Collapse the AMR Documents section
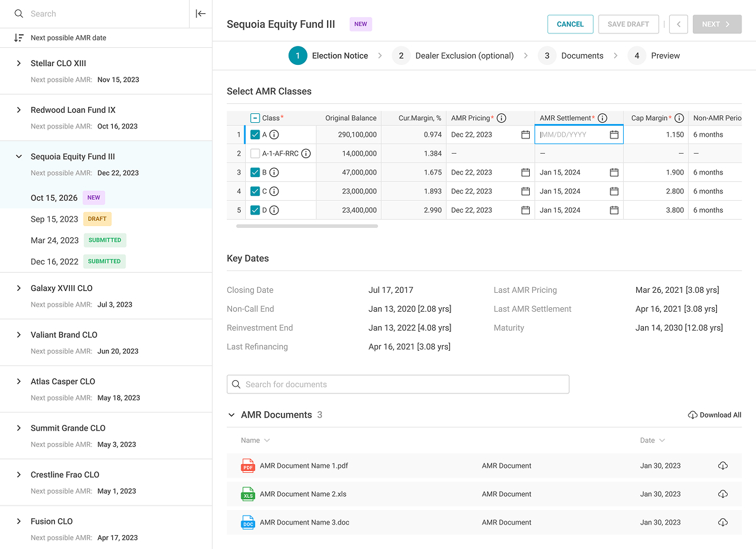756x549 pixels. (232, 415)
